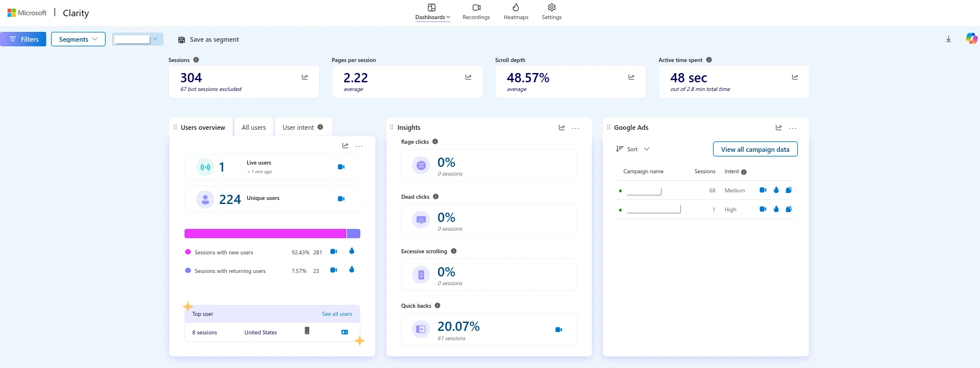Open the See all users link
The image size is (980, 368).
(x=337, y=314)
